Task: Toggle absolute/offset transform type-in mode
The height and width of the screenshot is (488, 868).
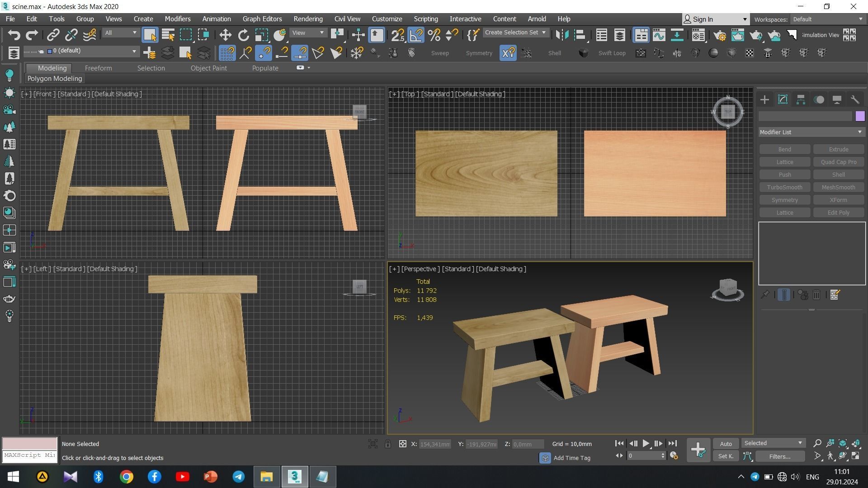Action: point(402,444)
